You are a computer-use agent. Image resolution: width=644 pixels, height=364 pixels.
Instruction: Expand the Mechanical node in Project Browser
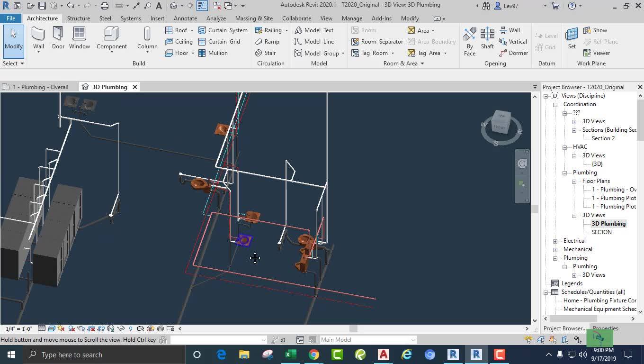(x=555, y=249)
